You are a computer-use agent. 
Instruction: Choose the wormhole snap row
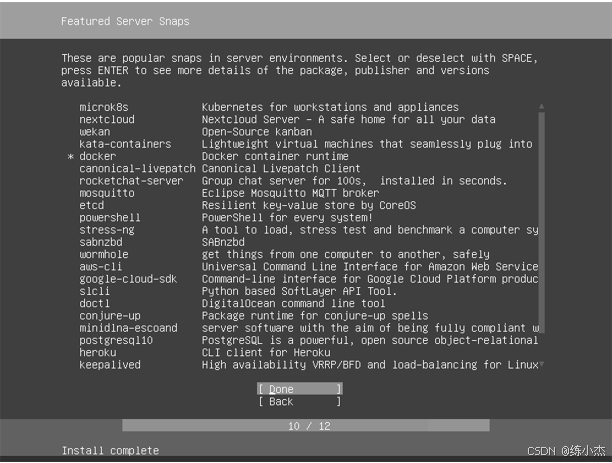point(303,255)
